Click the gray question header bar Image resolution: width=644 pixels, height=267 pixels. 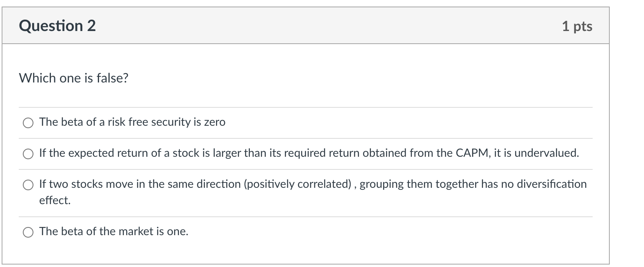pos(306,26)
